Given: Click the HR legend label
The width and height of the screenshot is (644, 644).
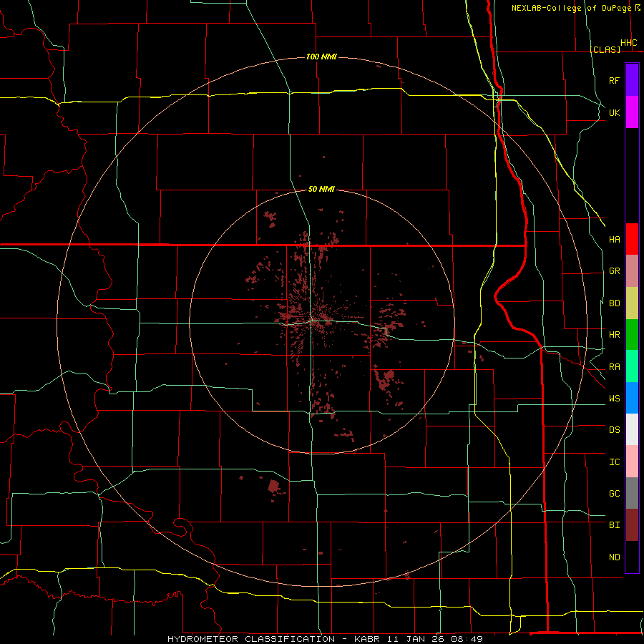Looking at the screenshot, I should pyautogui.click(x=615, y=335).
